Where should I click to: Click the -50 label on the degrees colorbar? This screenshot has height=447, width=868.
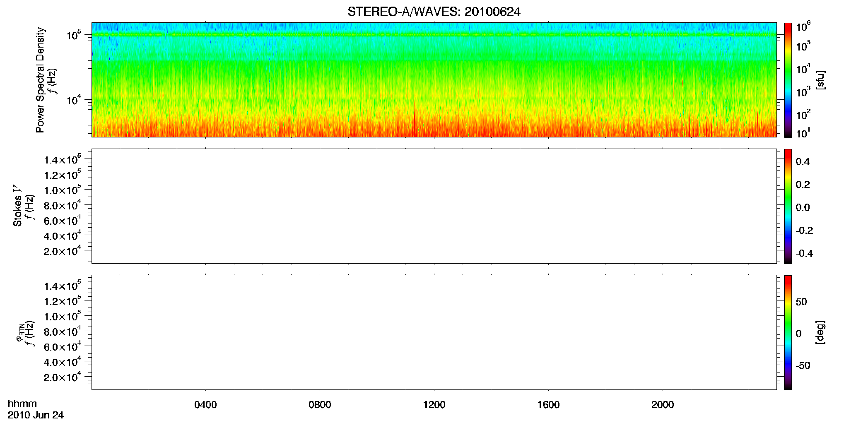click(x=803, y=366)
